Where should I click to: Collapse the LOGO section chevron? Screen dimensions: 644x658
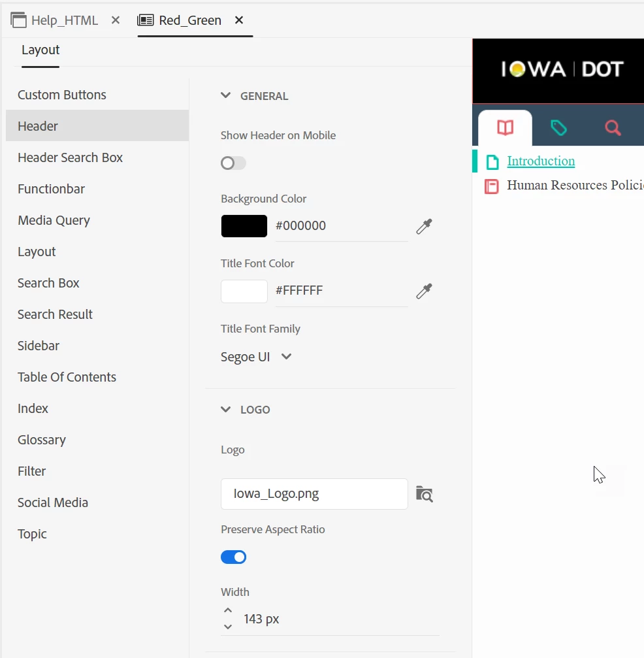(226, 409)
